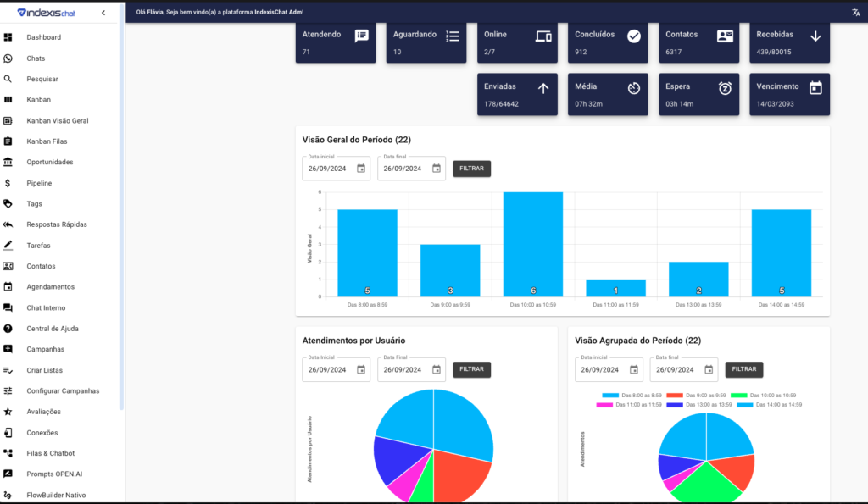Image resolution: width=868 pixels, height=504 pixels.
Task: Open Respostas Rápidas reply icon
Action: click(x=8, y=224)
